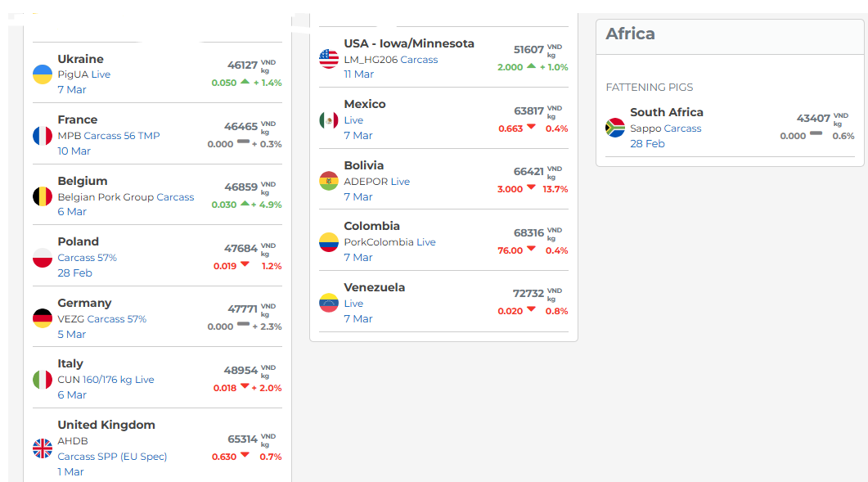Click the United Kingdom flag icon
Image resolution: width=868 pixels, height=482 pixels.
pos(43,448)
